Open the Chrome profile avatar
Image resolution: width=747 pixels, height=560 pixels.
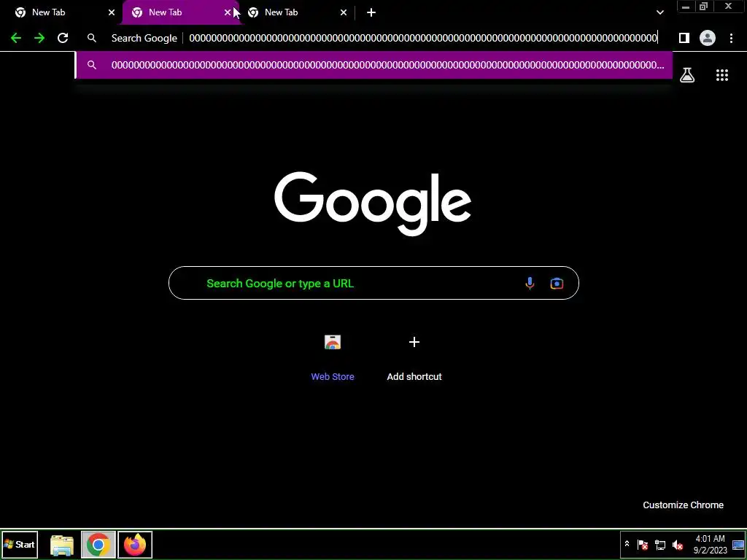(708, 38)
